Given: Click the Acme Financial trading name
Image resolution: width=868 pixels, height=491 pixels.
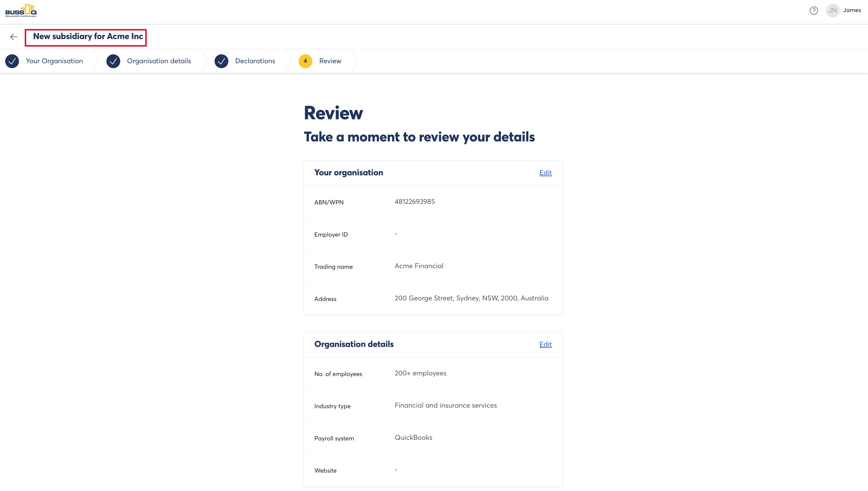Looking at the screenshot, I should (419, 266).
